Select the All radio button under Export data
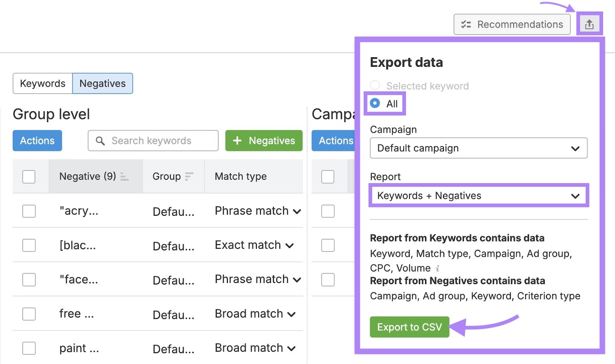The height and width of the screenshot is (364, 615). click(x=374, y=103)
